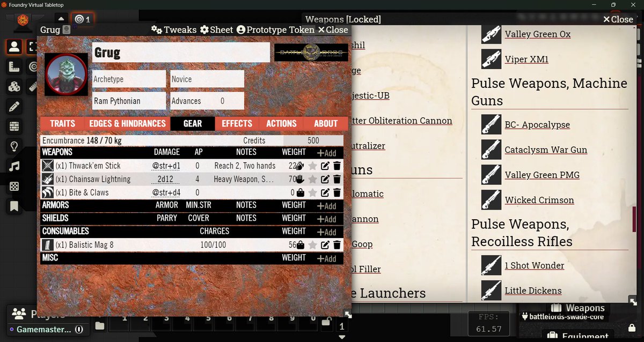The width and height of the screenshot is (644, 342).
Task: Open the Valley Green PMG link
Action: [542, 175]
